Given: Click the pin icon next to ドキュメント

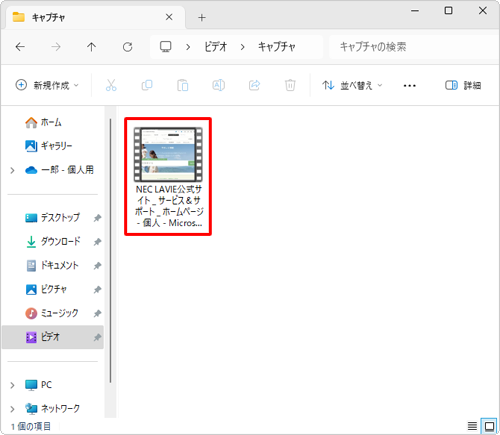Looking at the screenshot, I should [97, 266].
